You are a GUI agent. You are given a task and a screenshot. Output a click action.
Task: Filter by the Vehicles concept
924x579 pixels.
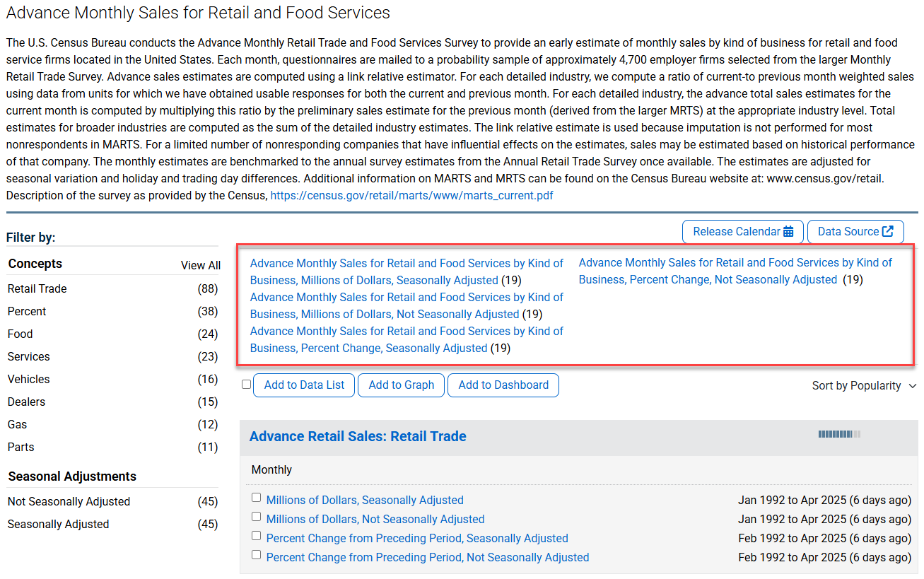coord(29,379)
